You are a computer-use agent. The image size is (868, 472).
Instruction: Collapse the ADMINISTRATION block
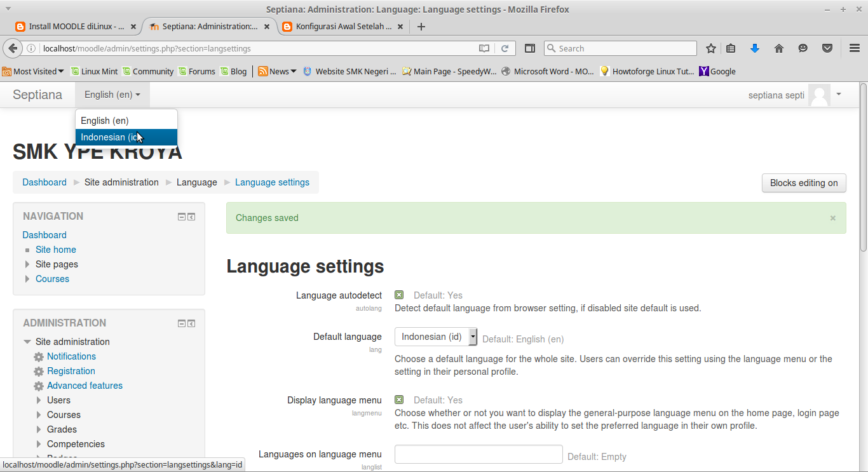181,323
